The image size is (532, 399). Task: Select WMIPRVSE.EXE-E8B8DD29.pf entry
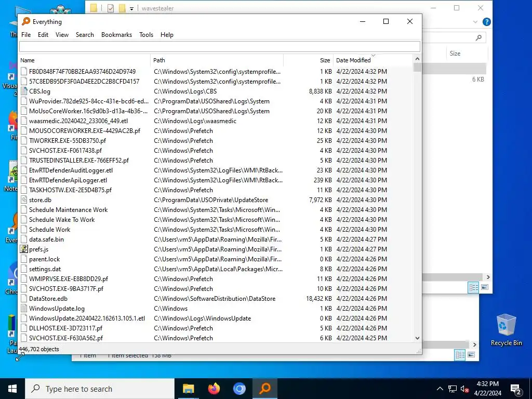(x=69, y=279)
